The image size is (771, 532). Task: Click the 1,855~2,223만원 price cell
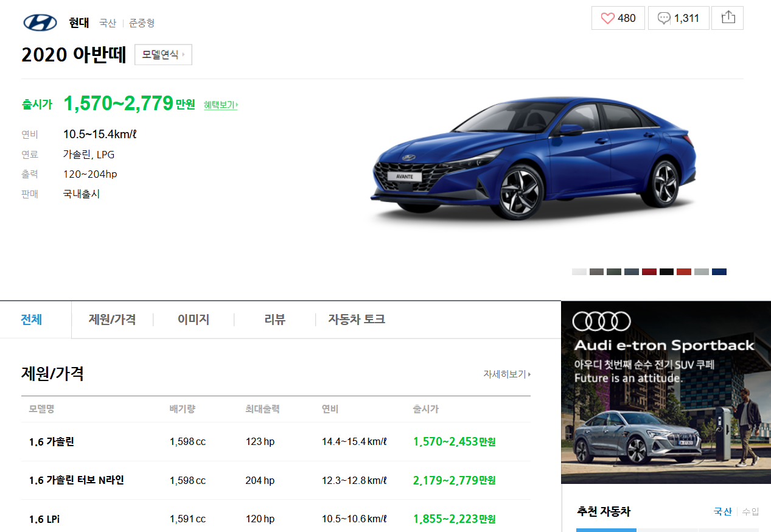click(x=454, y=519)
